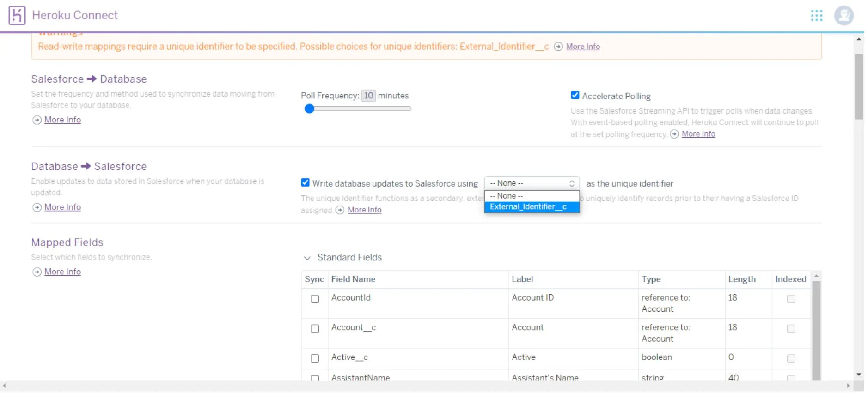
Task: Follow the More Info link in warning banner
Action: click(x=583, y=47)
